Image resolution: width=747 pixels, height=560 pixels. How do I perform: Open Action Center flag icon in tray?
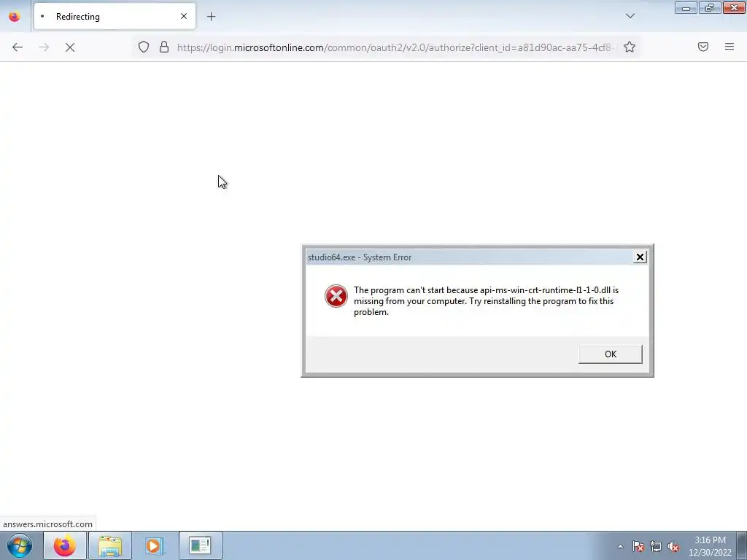(x=638, y=547)
